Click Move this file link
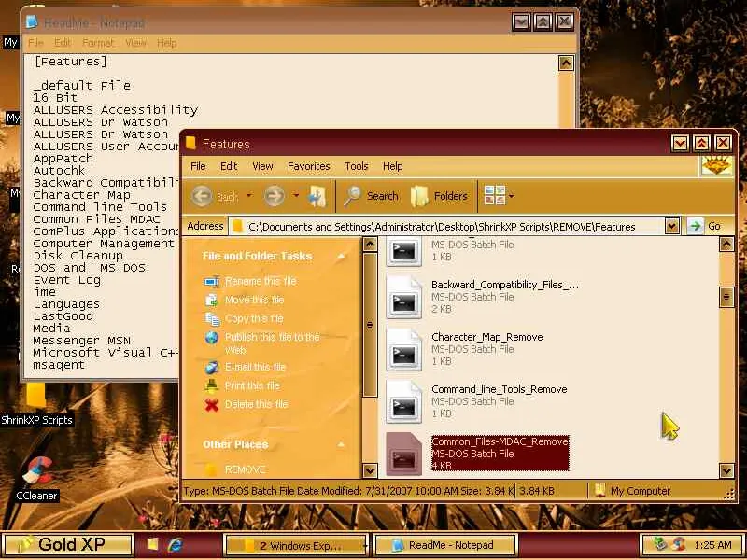The height and width of the screenshot is (560, 747). [x=254, y=300]
